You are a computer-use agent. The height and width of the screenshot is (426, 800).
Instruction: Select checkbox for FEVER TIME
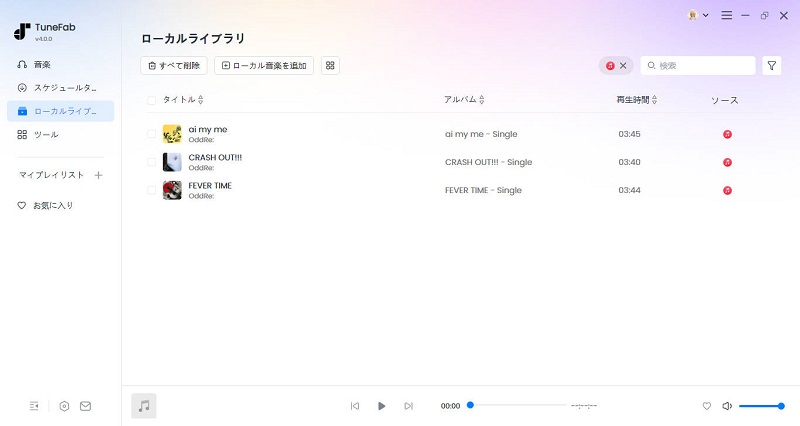[152, 190]
